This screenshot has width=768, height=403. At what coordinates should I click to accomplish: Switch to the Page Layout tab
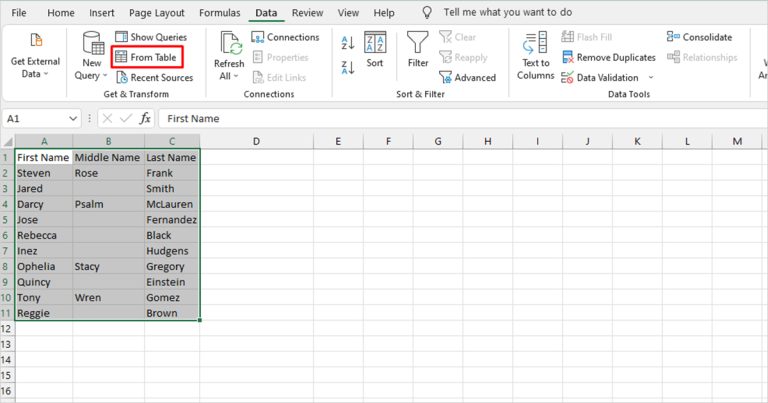point(157,13)
